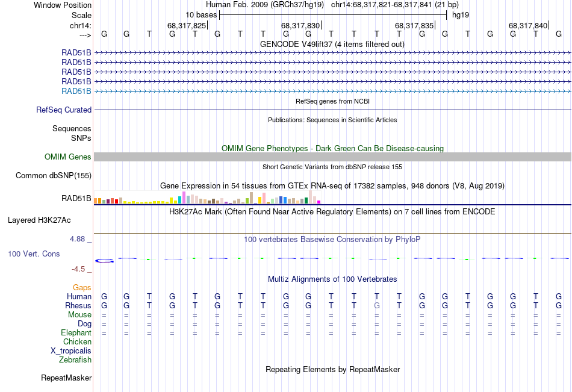
Task: Open the GTEx RAD51B expression bar chart
Action: 207,197
